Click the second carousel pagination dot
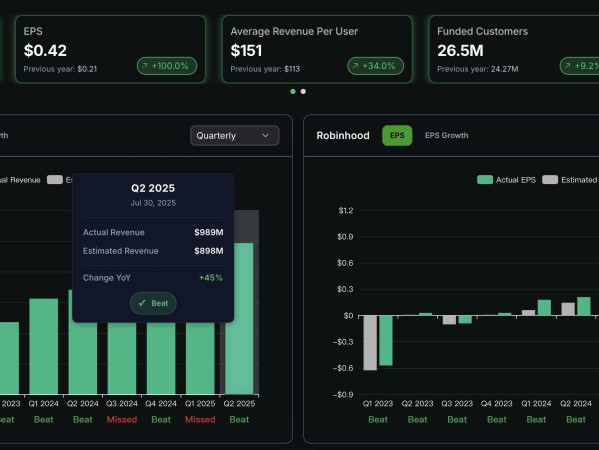 pyautogui.click(x=303, y=91)
